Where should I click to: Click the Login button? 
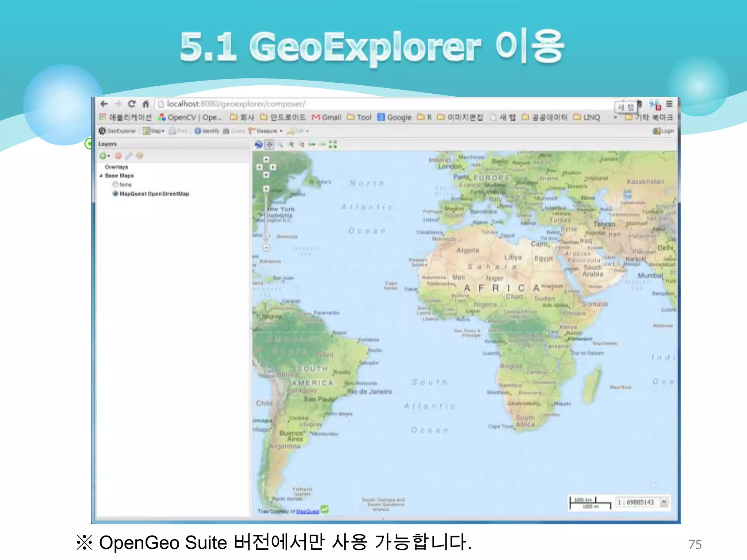pyautogui.click(x=663, y=131)
